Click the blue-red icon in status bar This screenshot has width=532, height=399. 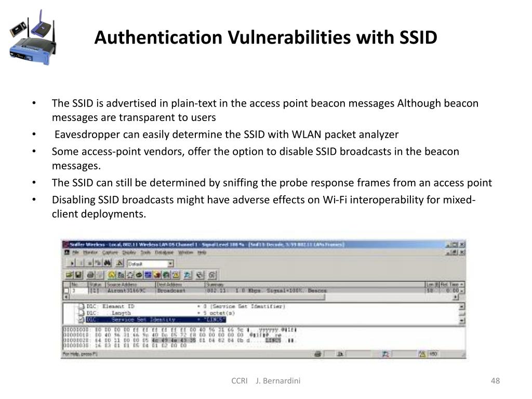385,354
